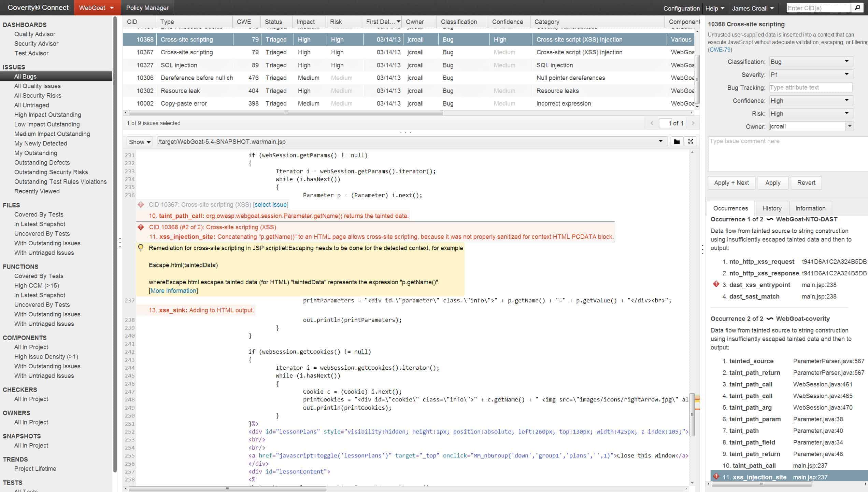Open the Test Advisor dashboard
The height and width of the screenshot is (492, 868).
coord(31,53)
